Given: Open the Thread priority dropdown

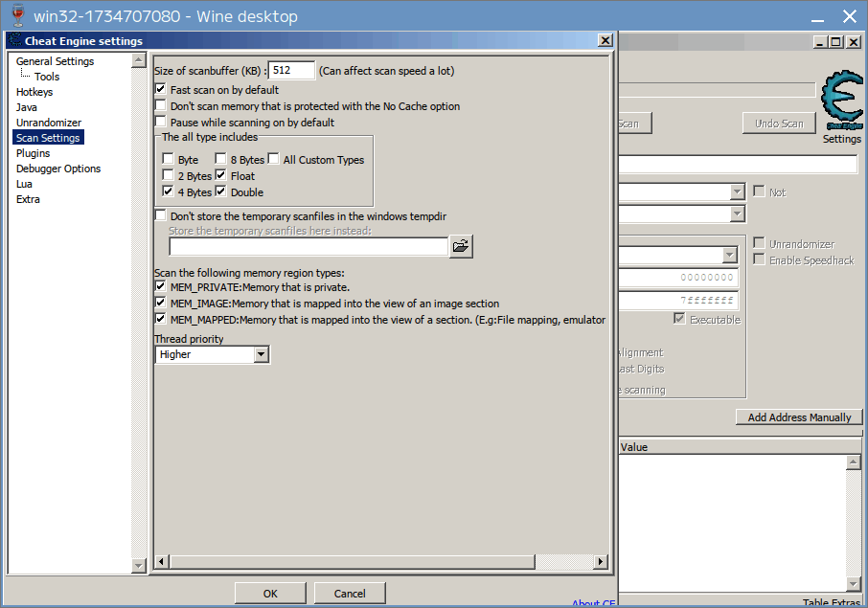Looking at the screenshot, I should coord(262,354).
